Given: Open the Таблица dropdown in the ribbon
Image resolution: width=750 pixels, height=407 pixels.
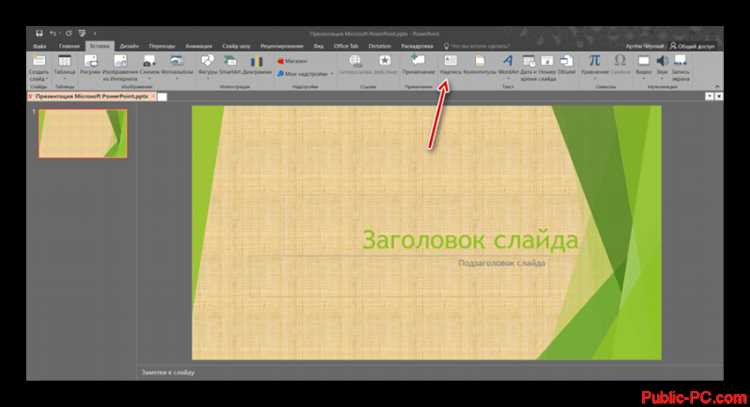Looking at the screenshot, I should click(64, 67).
